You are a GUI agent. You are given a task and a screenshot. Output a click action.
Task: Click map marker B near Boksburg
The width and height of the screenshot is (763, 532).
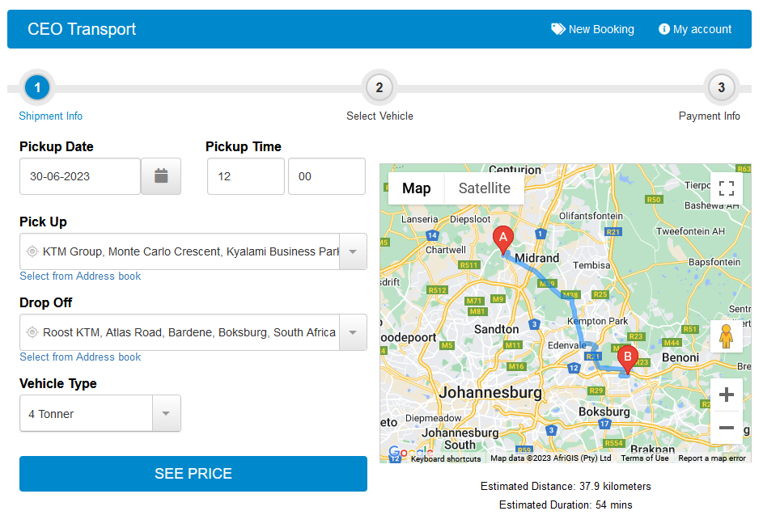tap(628, 359)
